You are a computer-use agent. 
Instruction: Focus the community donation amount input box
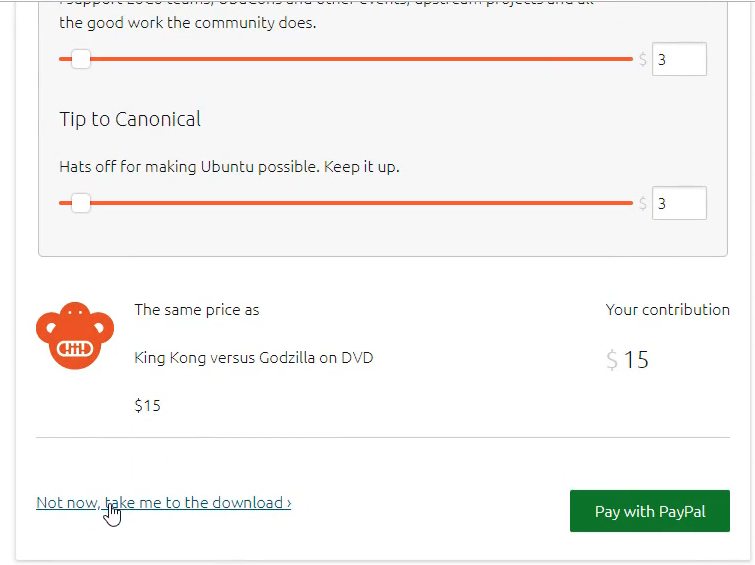click(679, 59)
